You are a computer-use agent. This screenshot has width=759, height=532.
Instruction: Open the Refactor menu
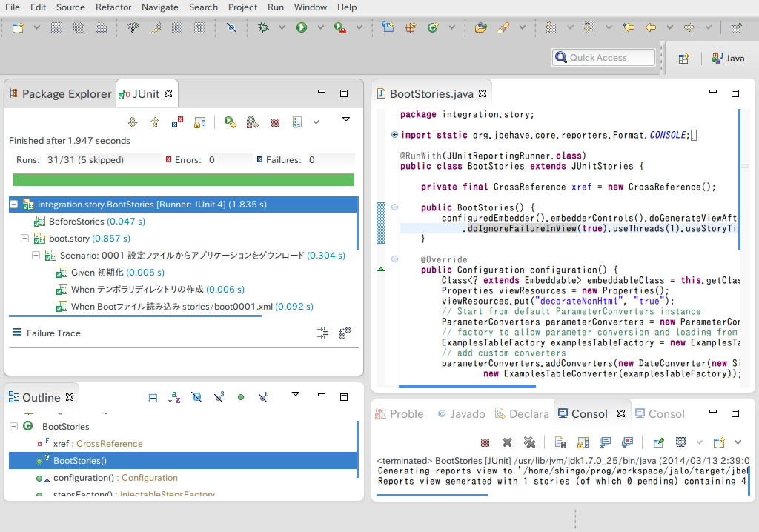[x=113, y=7]
